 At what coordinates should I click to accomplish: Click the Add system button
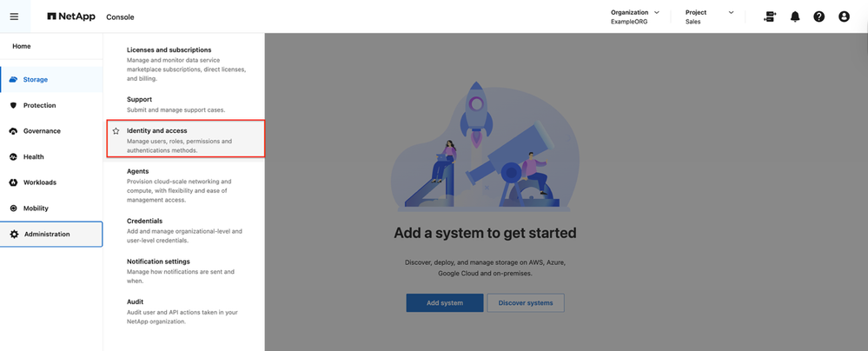click(445, 303)
